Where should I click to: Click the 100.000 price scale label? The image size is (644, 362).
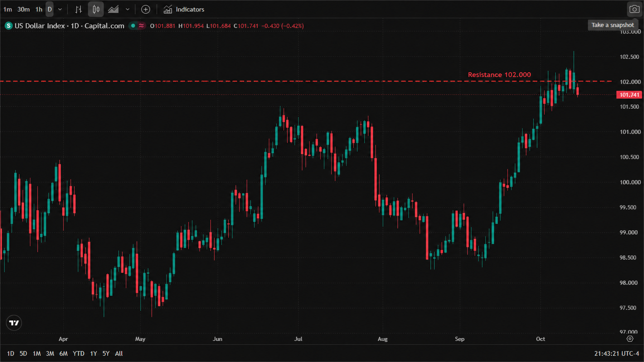[x=630, y=182]
